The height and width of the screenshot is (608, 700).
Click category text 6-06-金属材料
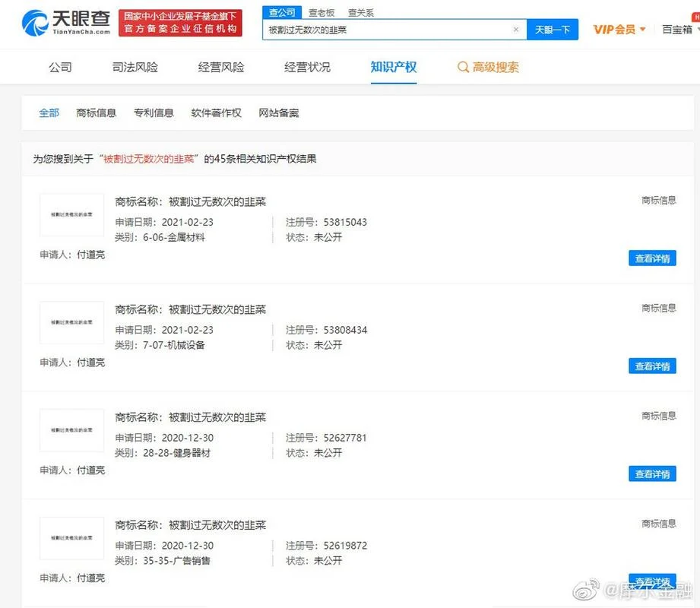[173, 237]
